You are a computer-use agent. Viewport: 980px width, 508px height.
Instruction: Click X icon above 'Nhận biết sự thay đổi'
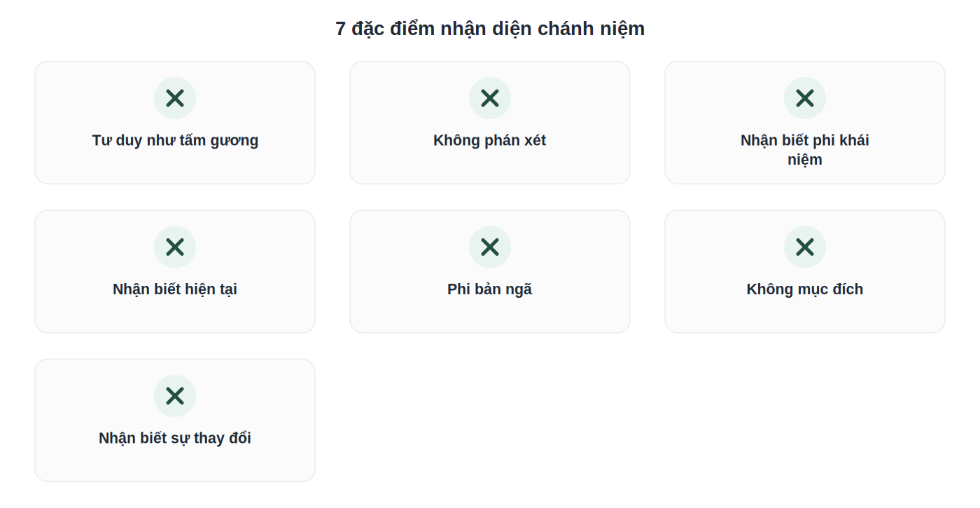[175, 396]
